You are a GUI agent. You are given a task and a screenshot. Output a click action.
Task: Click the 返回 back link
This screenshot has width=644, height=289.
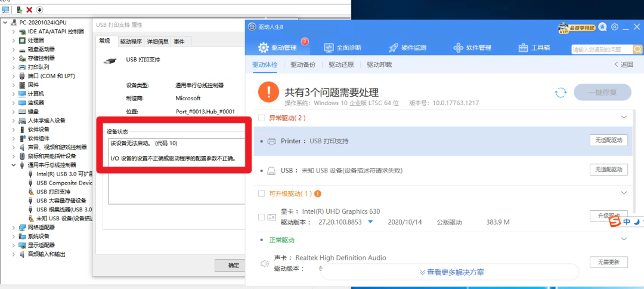624,64
